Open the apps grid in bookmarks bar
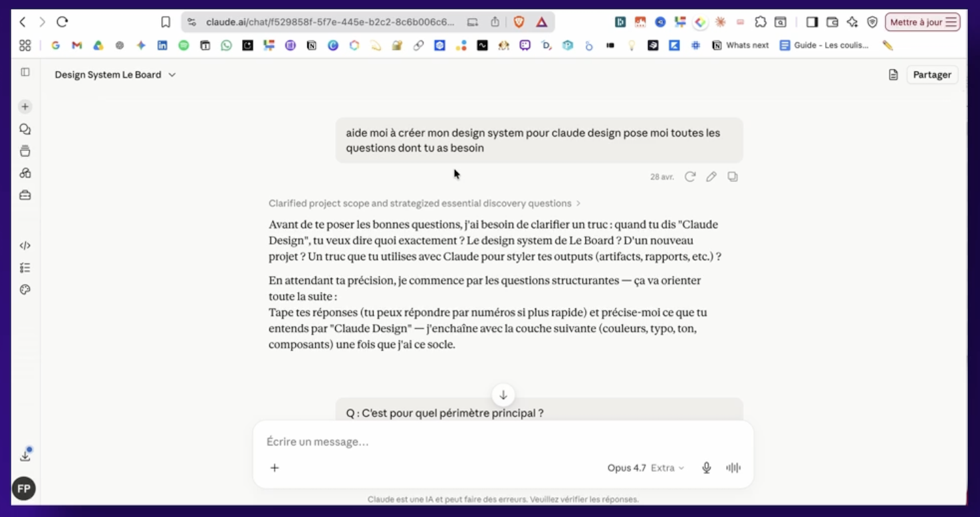Image resolution: width=980 pixels, height=517 pixels. (25, 45)
